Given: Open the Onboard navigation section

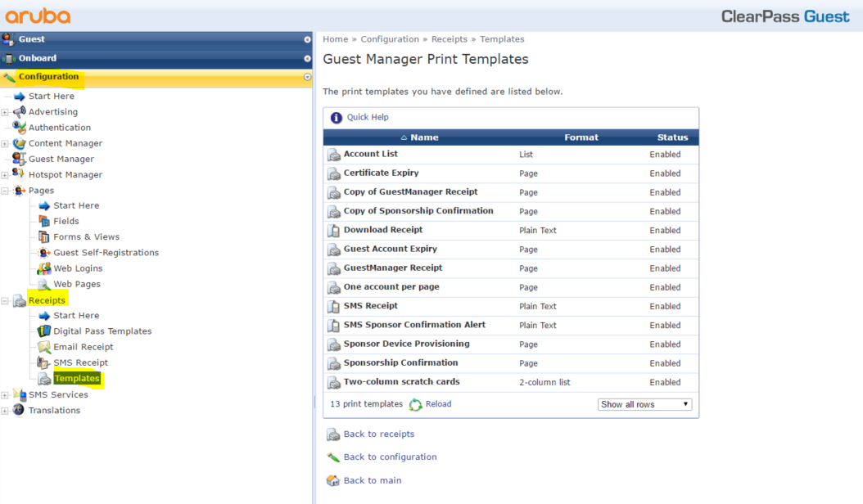Looking at the screenshot, I should [156, 58].
